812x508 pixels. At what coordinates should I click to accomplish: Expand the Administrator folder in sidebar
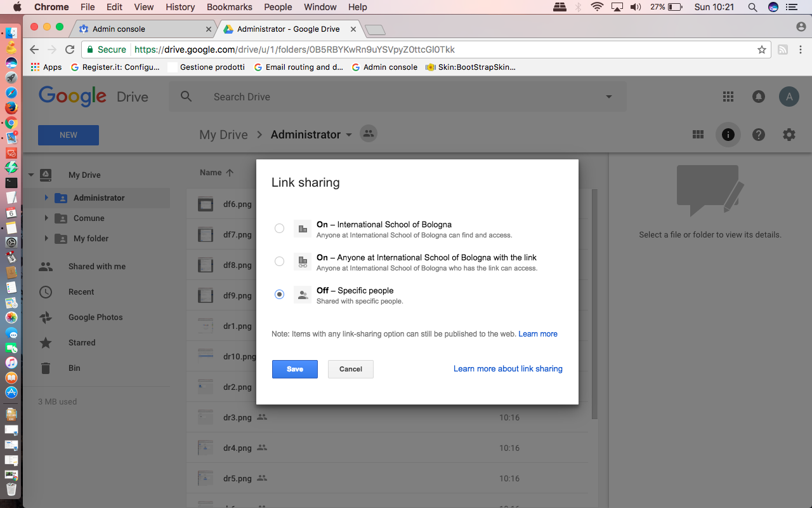[46, 197]
